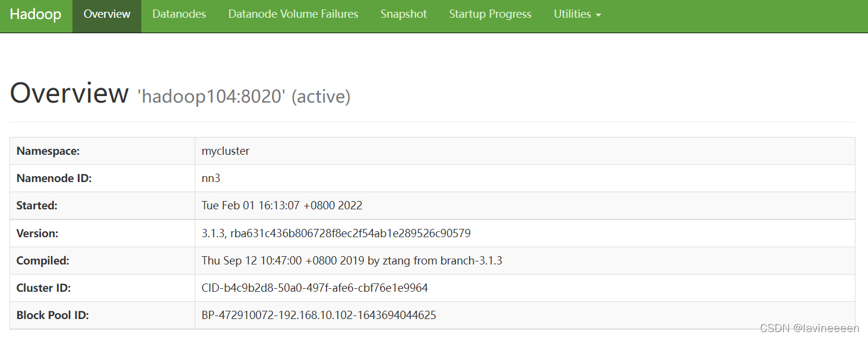
Task: Expand the Utilities dropdown menu
Action: coord(578,14)
